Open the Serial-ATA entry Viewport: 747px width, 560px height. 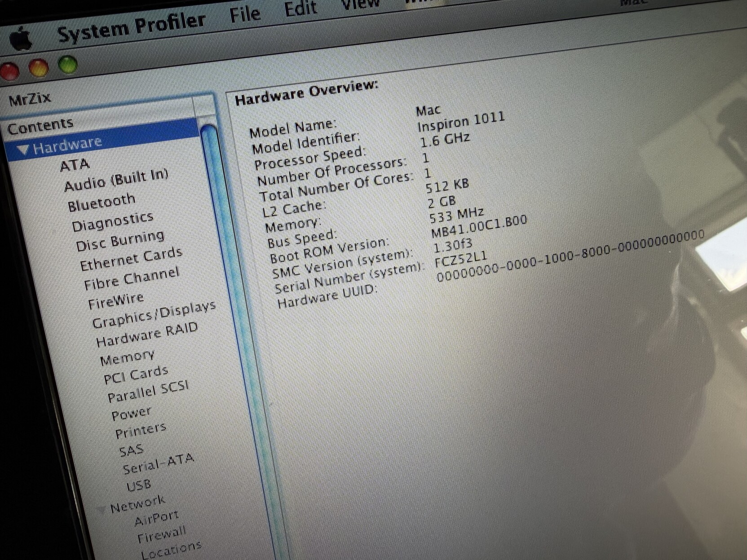(x=158, y=463)
